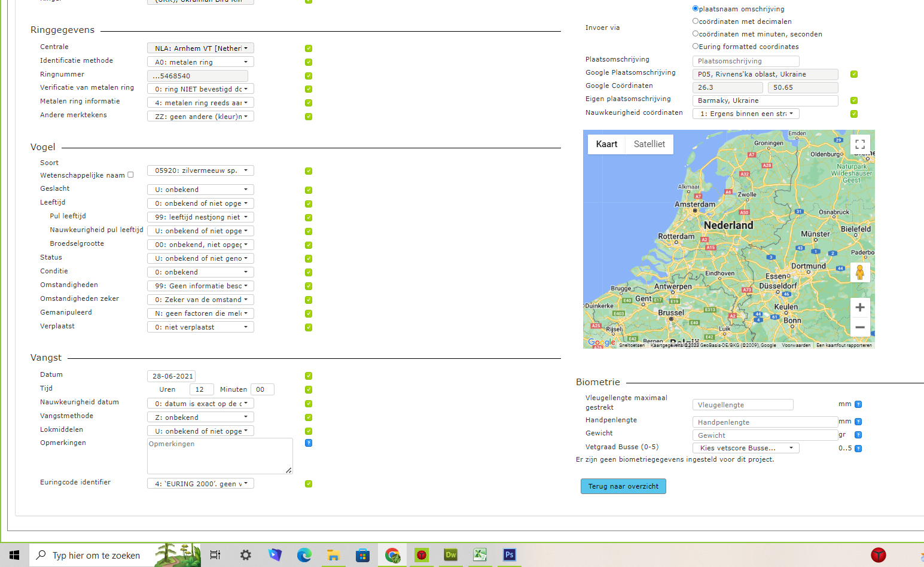Choose 'Euring formatted coordinates' radio option

point(696,46)
